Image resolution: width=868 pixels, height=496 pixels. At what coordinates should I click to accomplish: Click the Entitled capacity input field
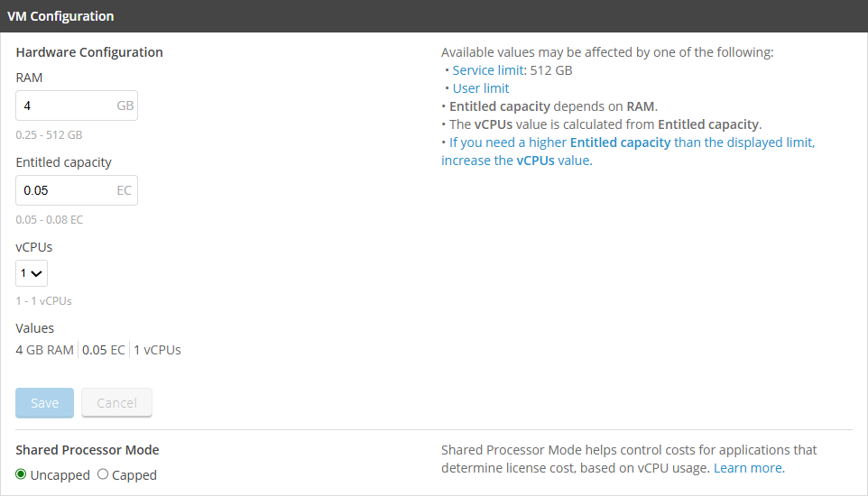(x=65, y=190)
